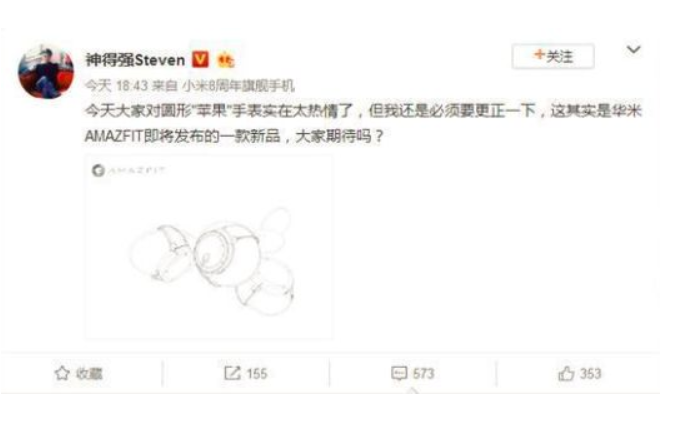Click the Amazfit logo in the image
This screenshot has height=433, width=686.
point(128,170)
